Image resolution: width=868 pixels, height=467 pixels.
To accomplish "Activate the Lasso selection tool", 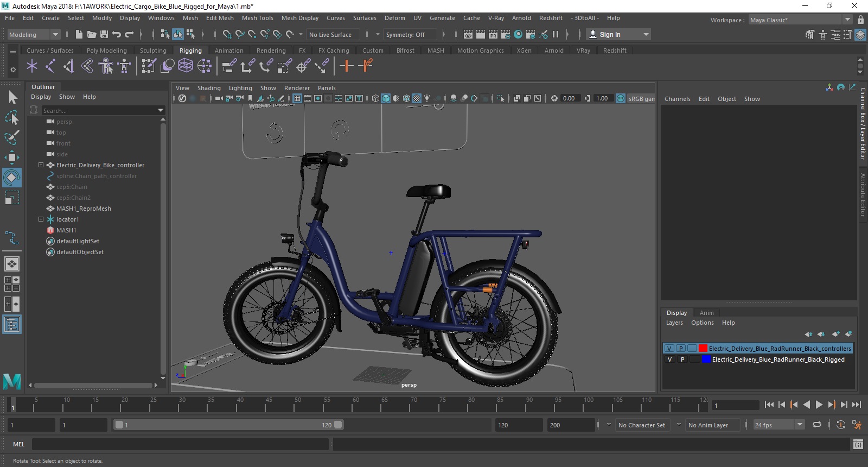I will pyautogui.click(x=12, y=117).
